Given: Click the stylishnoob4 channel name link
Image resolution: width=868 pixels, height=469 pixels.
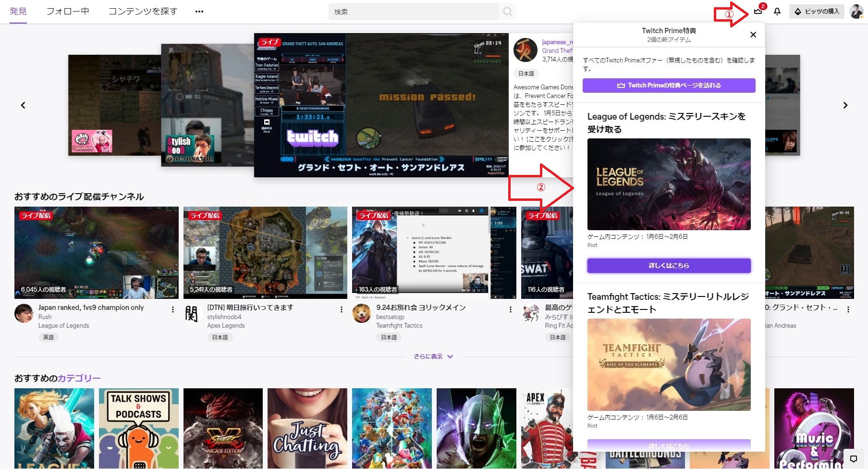Looking at the screenshot, I should click(x=224, y=317).
